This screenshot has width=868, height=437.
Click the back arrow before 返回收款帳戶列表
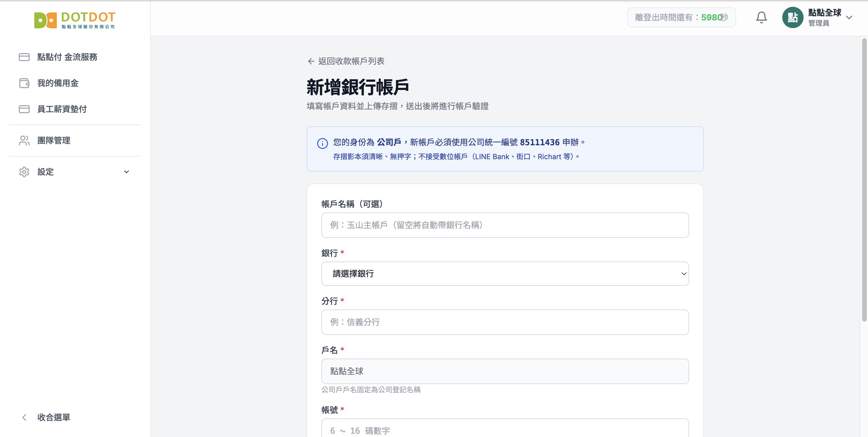click(x=311, y=61)
